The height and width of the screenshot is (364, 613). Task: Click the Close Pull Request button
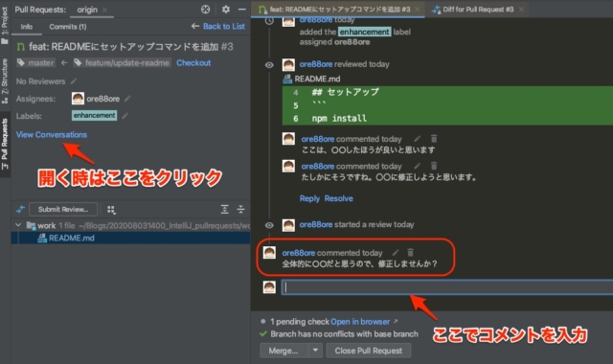point(368,351)
